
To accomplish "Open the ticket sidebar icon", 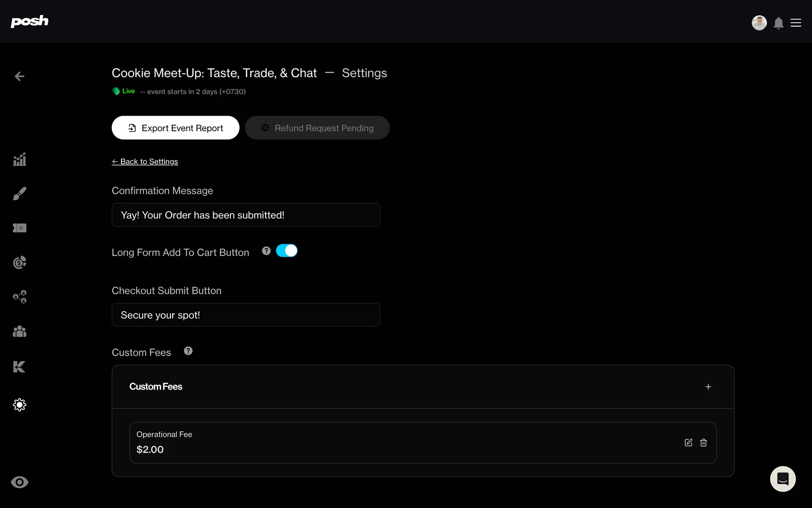I will [19, 228].
